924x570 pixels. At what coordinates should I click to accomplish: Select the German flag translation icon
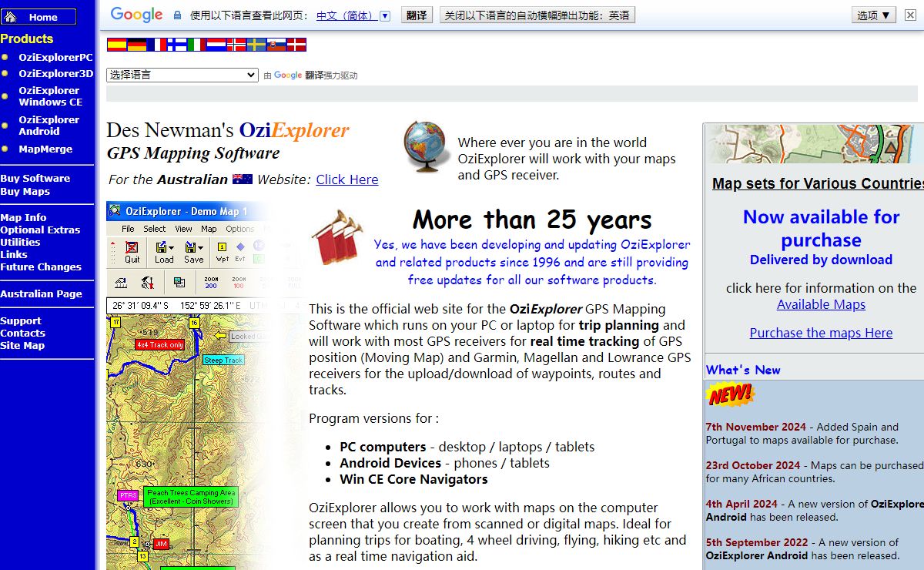(x=136, y=45)
